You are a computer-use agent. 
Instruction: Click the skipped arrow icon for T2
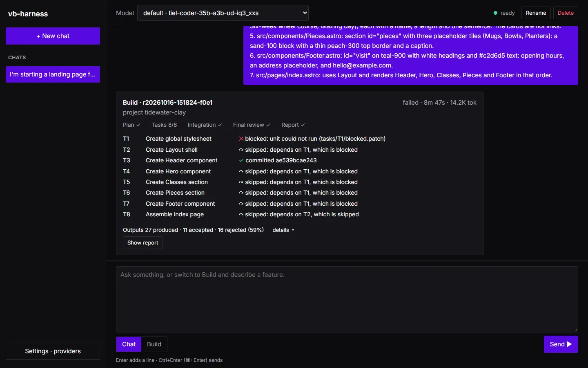pyautogui.click(x=241, y=150)
